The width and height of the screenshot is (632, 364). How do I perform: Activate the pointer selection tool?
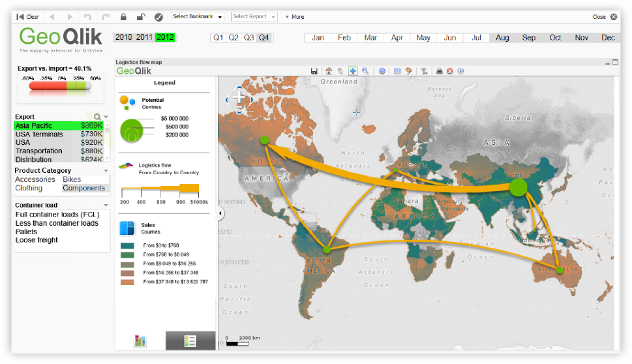point(340,71)
